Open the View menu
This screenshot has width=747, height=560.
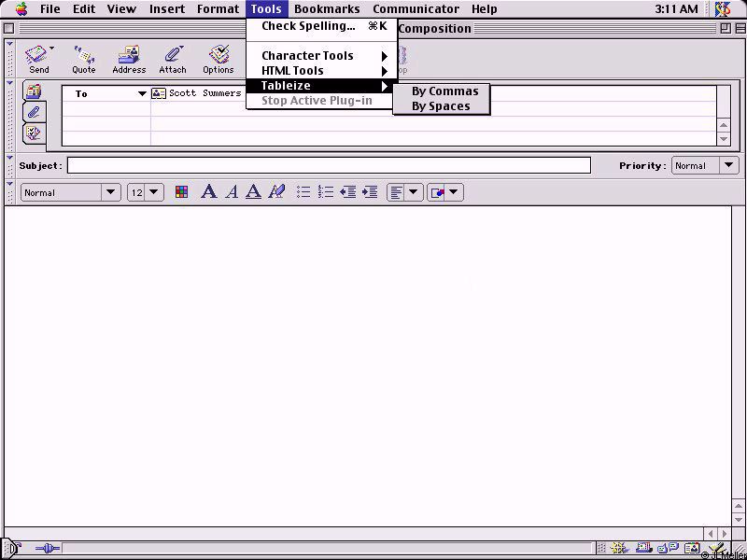121,8
